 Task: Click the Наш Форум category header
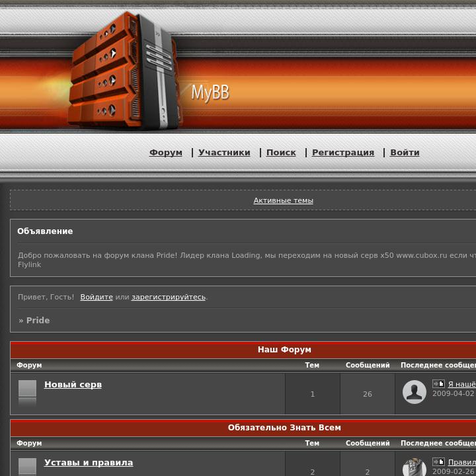coord(284,350)
